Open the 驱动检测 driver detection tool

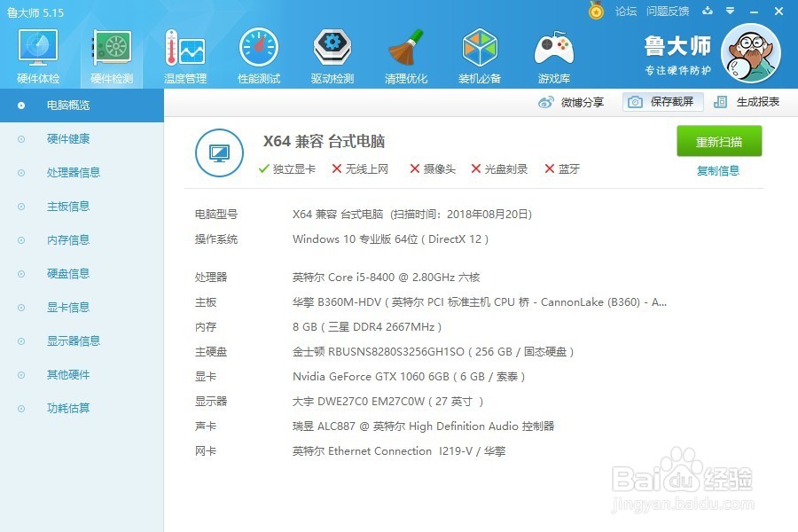[332, 53]
